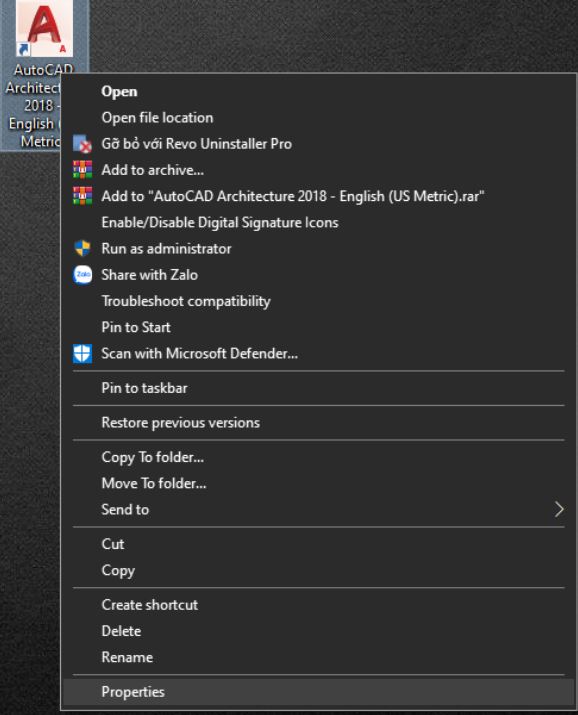The width and height of the screenshot is (578, 715).
Task: Select Create shortcut
Action: coord(318,605)
